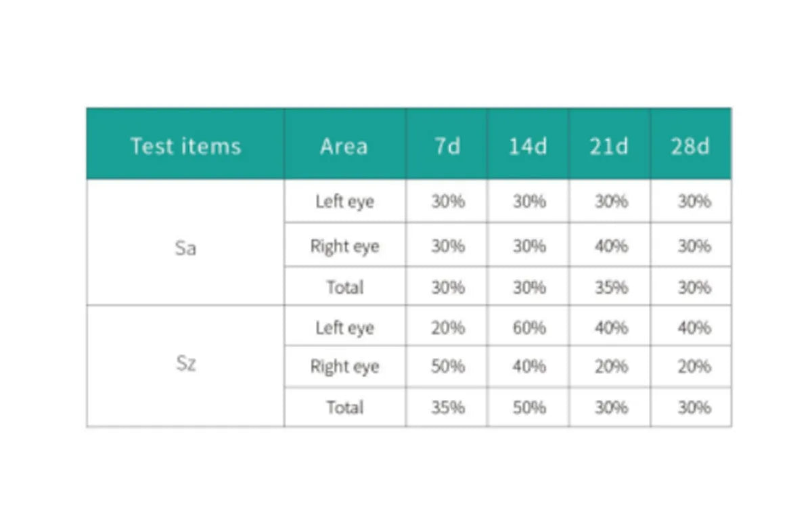Select the 50% value in Sz Right eye row
The height and width of the screenshot is (523, 812).
coord(448,367)
